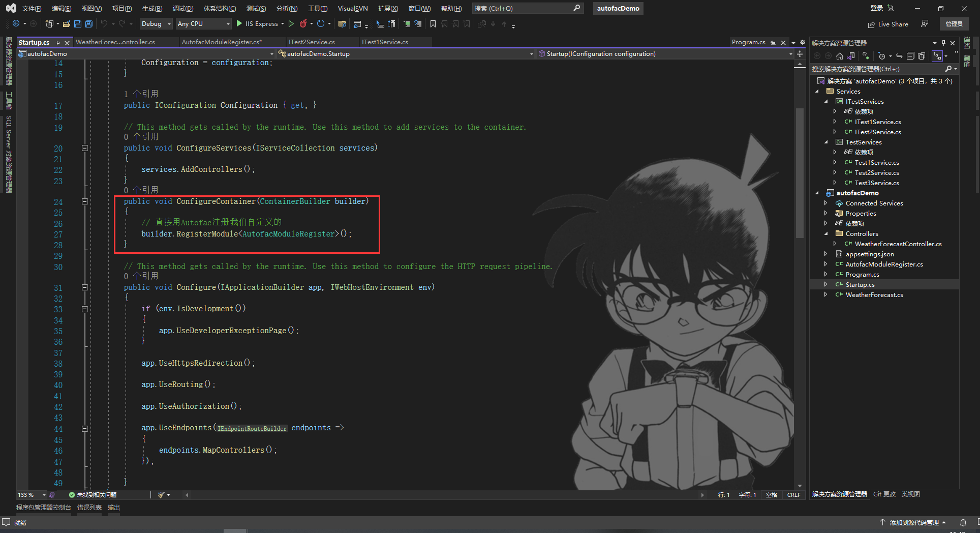Comment out selected lines using toolbar icon
The height and width of the screenshot is (533, 980).
pos(406,24)
